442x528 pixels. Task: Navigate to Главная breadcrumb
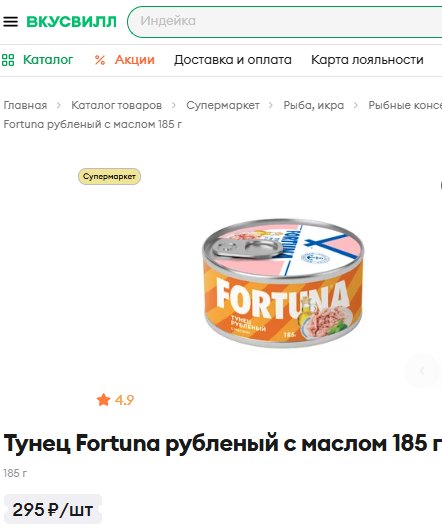pyautogui.click(x=25, y=105)
